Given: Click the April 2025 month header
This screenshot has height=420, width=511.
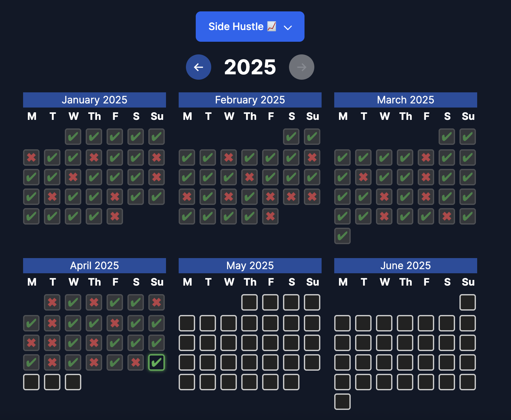Looking at the screenshot, I should click(95, 266).
